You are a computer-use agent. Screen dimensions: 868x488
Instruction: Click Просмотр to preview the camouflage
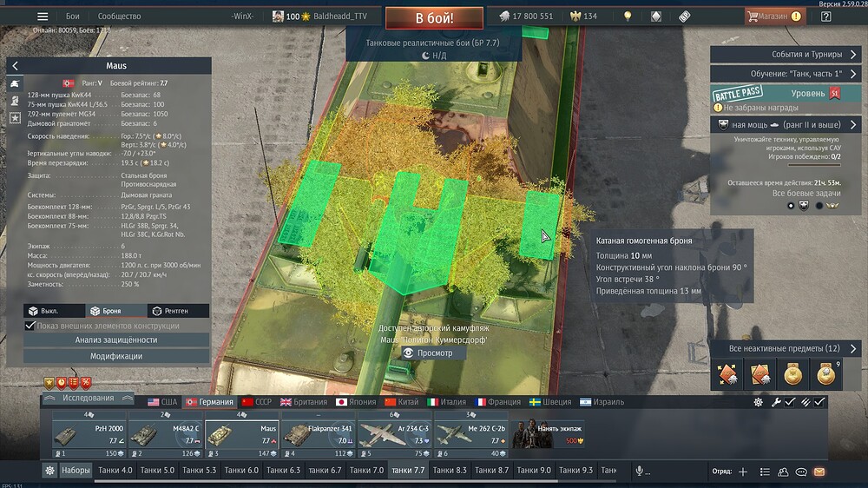[x=434, y=353]
